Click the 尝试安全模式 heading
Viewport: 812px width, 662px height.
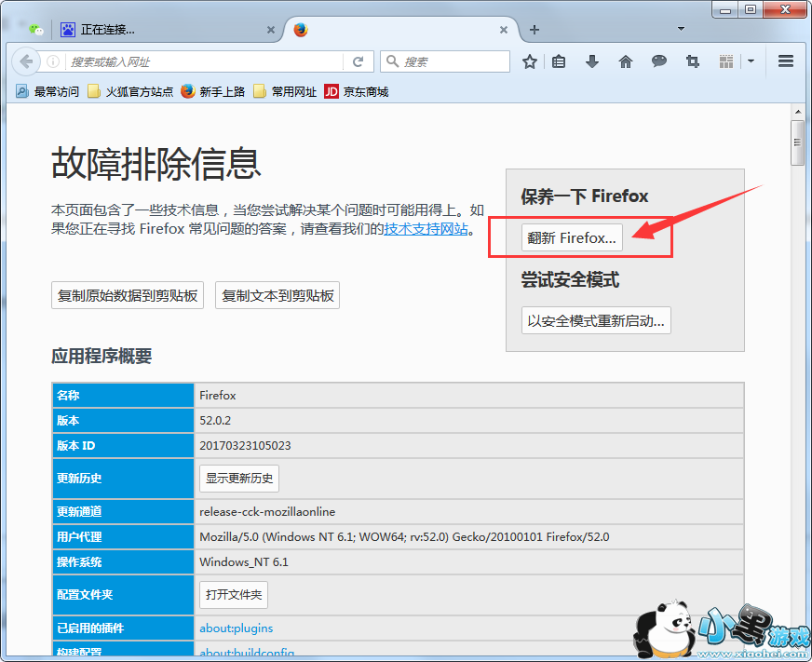570,279
